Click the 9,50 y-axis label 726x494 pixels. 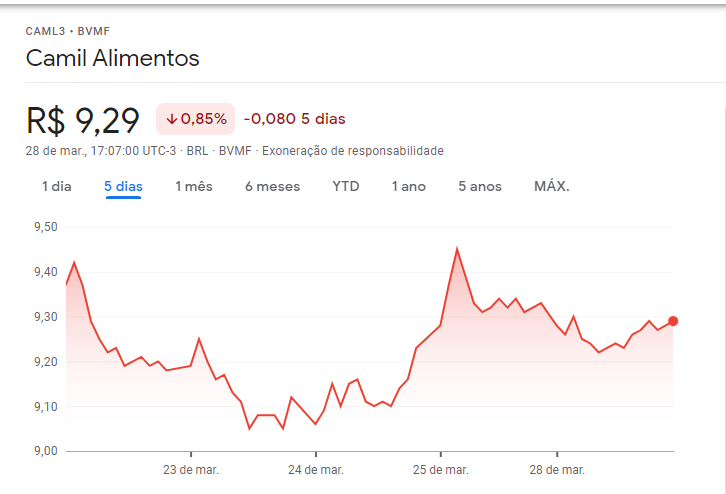pos(46,227)
